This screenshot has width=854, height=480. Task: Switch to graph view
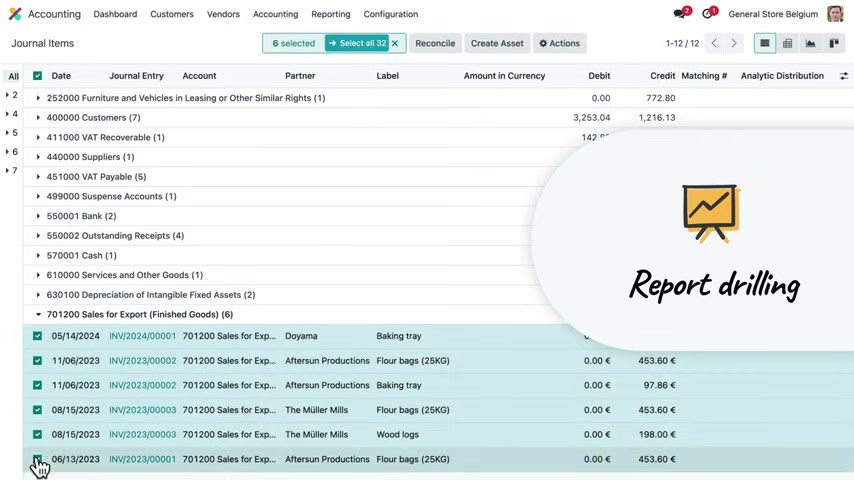pyautogui.click(x=810, y=43)
